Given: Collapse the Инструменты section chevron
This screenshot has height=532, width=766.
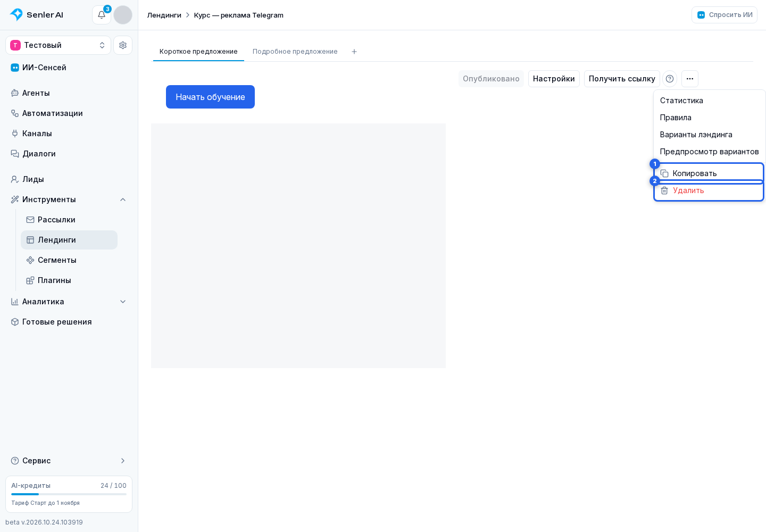Looking at the screenshot, I should 123,199.
